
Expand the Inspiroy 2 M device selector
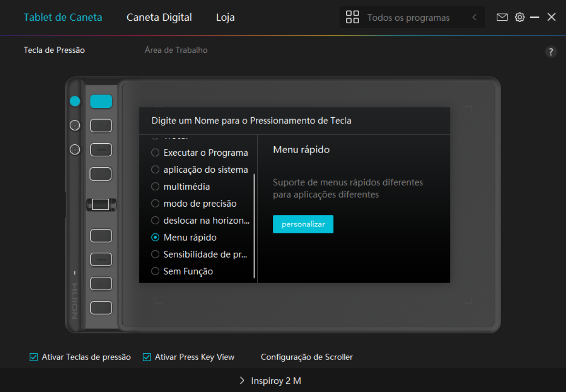(271, 381)
